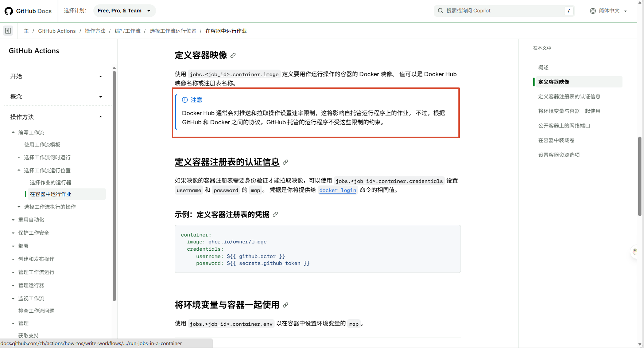The height and width of the screenshot is (348, 644).
Task: Open the 简体中文 language dropdown
Action: coord(609,11)
